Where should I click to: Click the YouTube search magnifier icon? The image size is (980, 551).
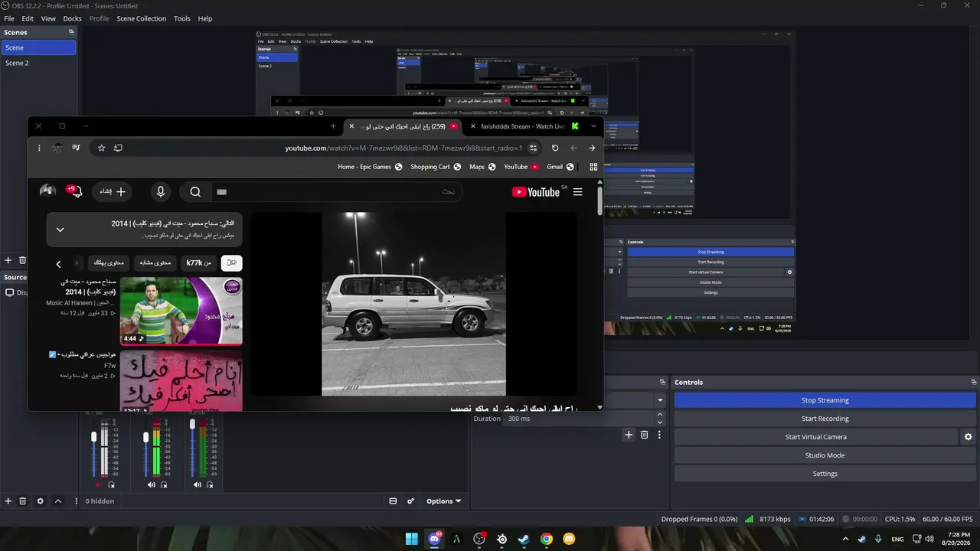coord(195,192)
